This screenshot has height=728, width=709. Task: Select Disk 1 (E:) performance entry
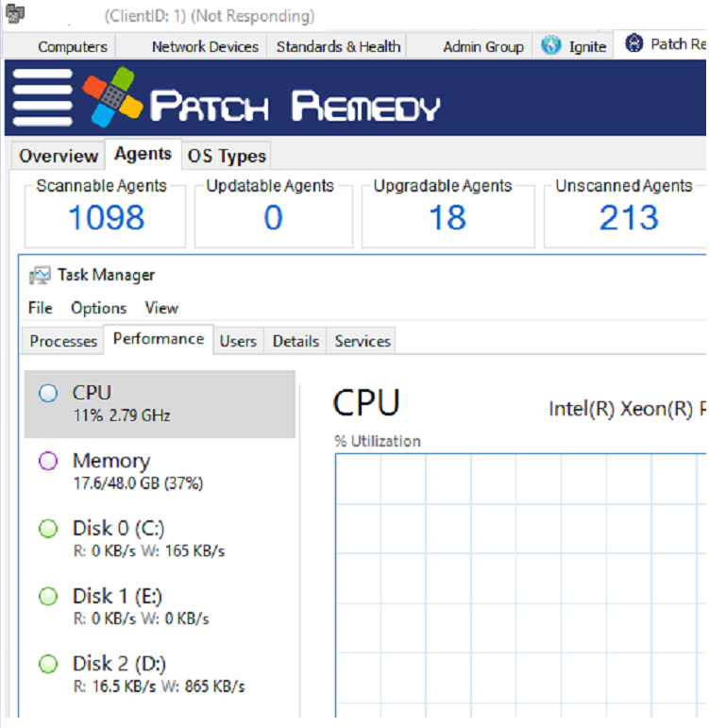click(x=160, y=607)
